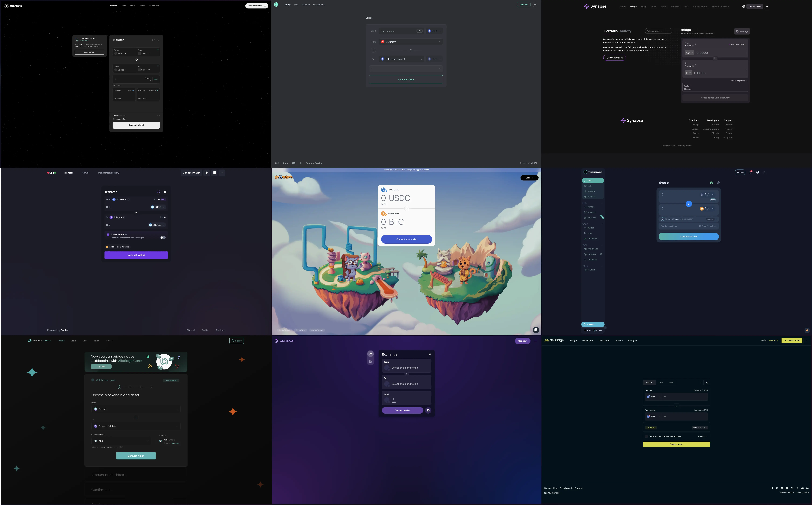The image size is (812, 505).
Task: Click refresh icon in Bungee Transfer panel
Action: click(158, 192)
